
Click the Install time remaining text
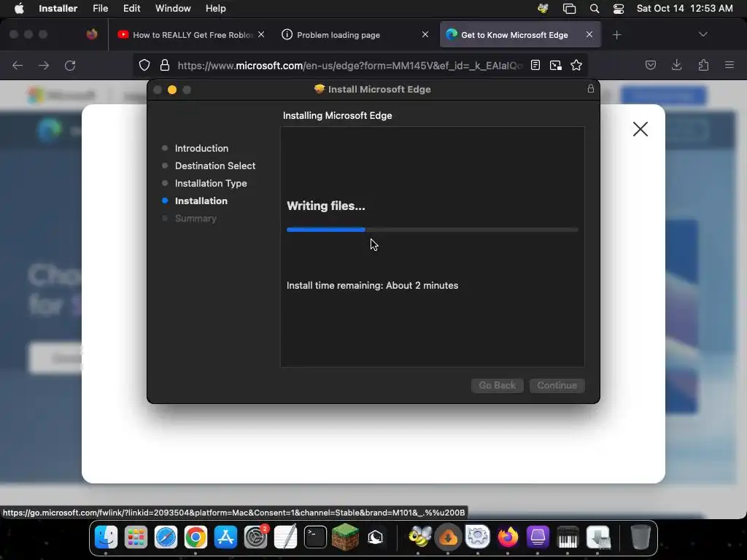click(372, 285)
